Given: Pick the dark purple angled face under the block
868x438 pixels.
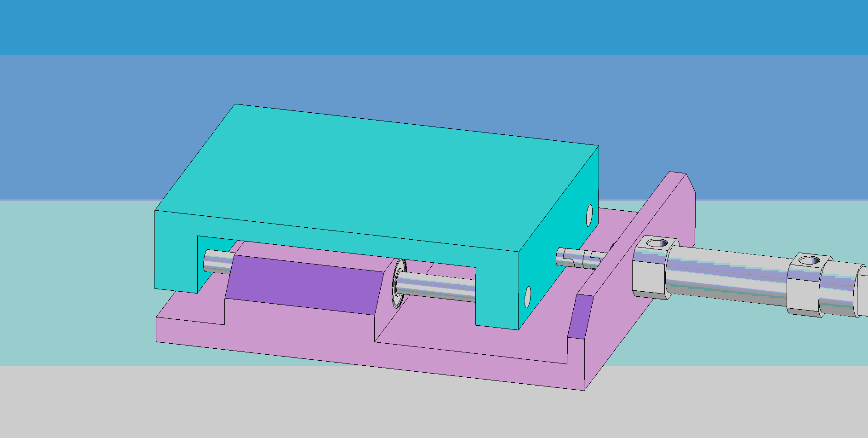Looking at the screenshot, I should point(303,285).
